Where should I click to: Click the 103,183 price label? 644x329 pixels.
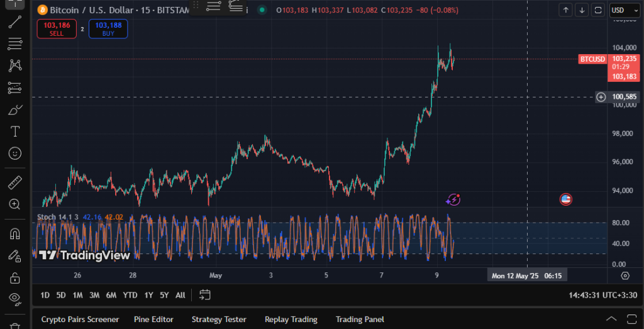coord(625,76)
